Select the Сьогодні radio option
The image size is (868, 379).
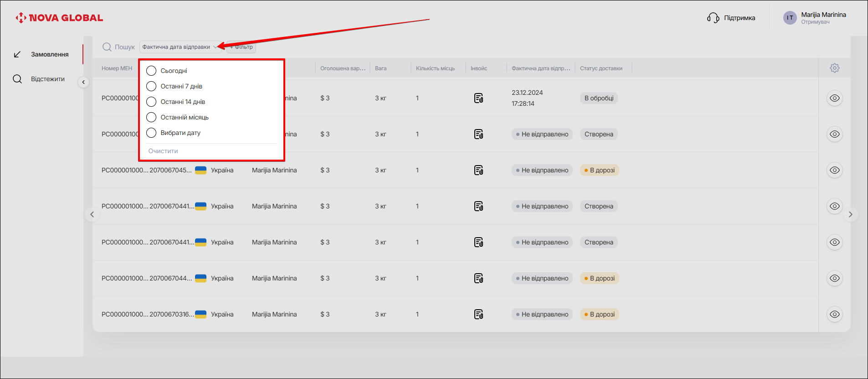(x=151, y=71)
